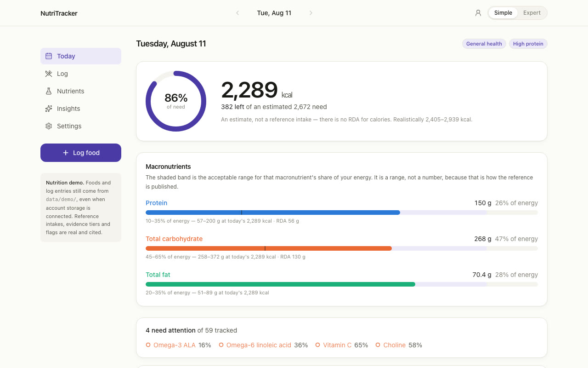Open the Choline nutrient link
Screen dimensions: 588x368
pyautogui.click(x=395, y=345)
